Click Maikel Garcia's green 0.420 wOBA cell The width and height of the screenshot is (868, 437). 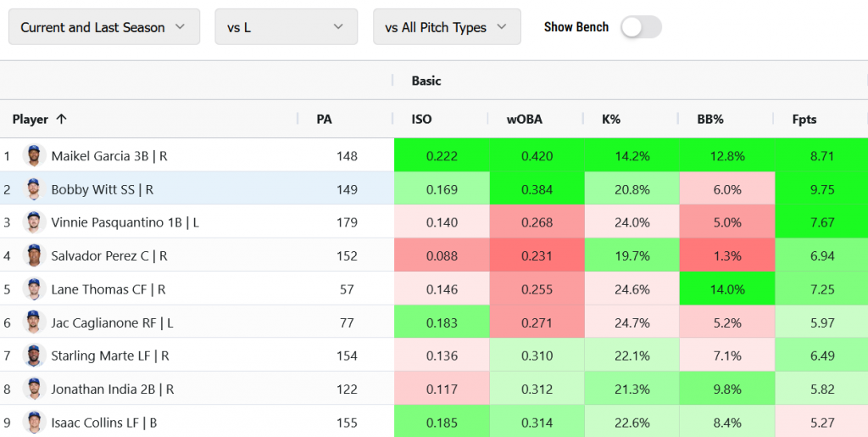(537, 156)
